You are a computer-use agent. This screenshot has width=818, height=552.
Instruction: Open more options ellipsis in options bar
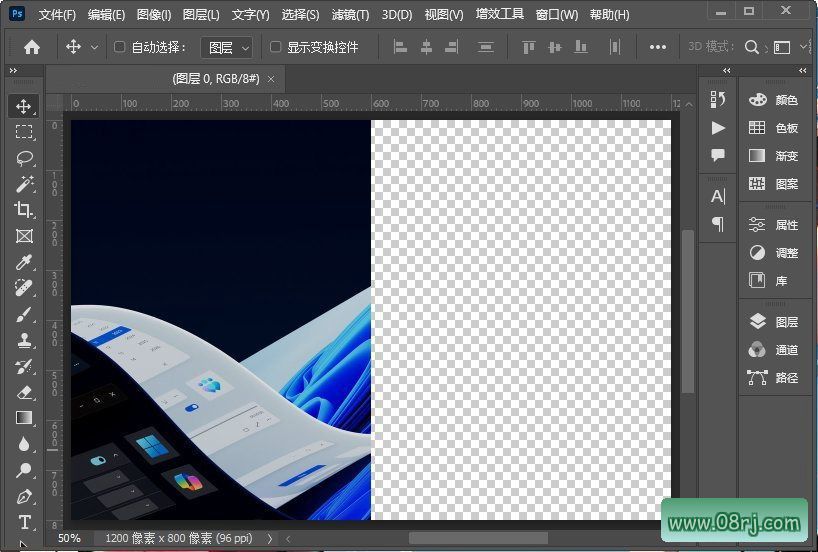[657, 47]
